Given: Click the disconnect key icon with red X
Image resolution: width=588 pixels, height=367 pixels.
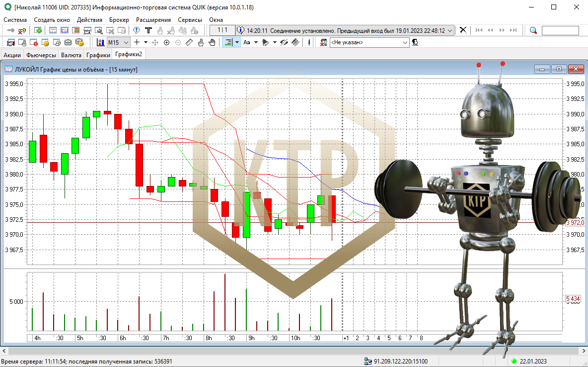Looking at the screenshot, I should pos(22,30).
